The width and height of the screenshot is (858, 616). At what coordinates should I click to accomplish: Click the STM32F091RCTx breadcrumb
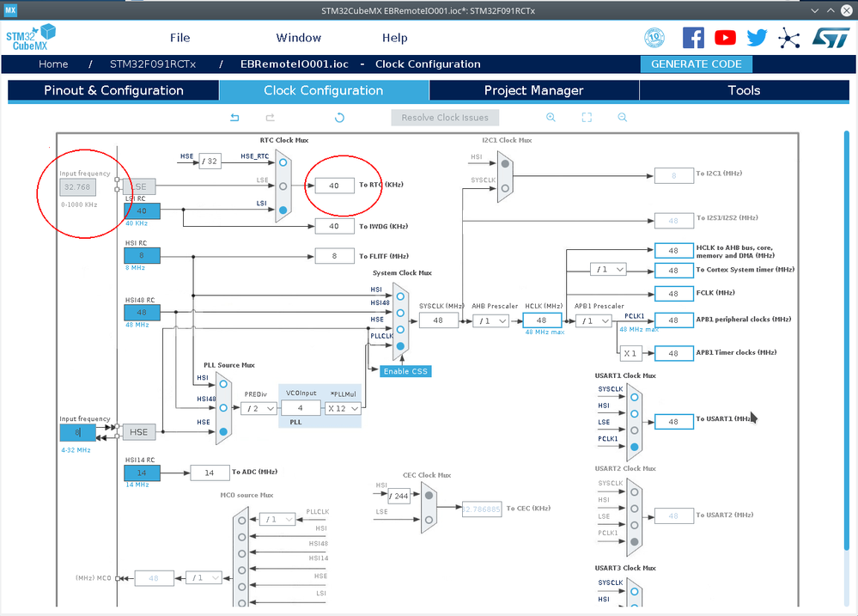pyautogui.click(x=153, y=64)
